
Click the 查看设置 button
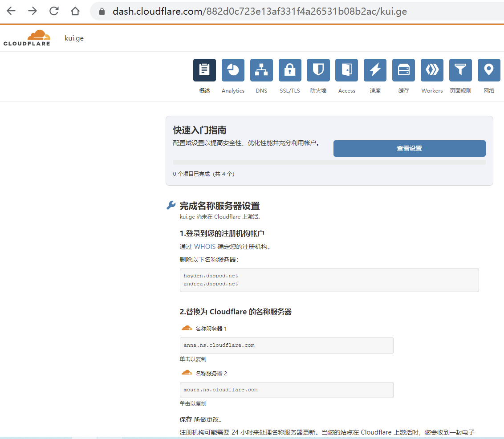pyautogui.click(x=409, y=148)
